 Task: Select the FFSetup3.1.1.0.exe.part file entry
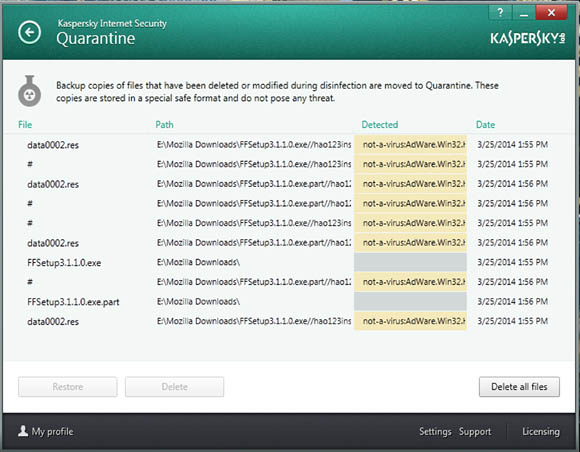pos(73,302)
